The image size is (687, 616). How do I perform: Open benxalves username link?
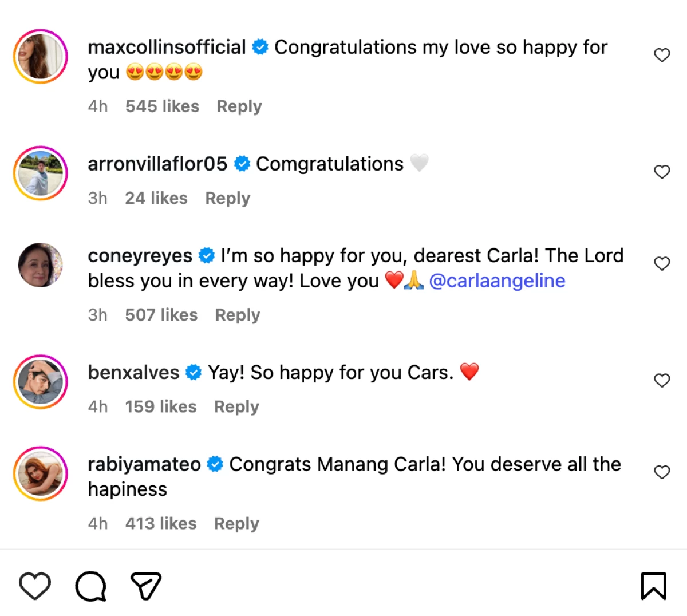(133, 373)
